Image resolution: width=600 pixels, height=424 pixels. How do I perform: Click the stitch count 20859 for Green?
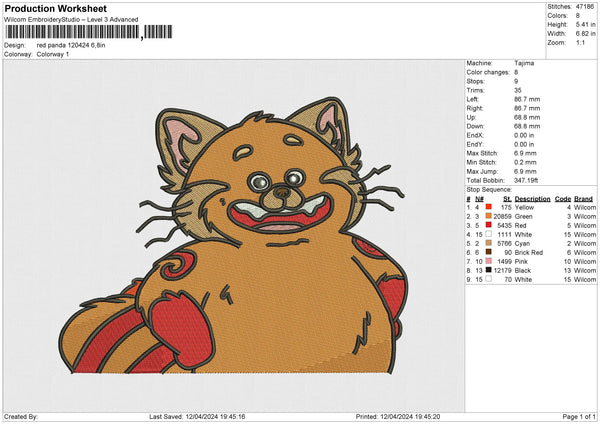tap(502, 216)
